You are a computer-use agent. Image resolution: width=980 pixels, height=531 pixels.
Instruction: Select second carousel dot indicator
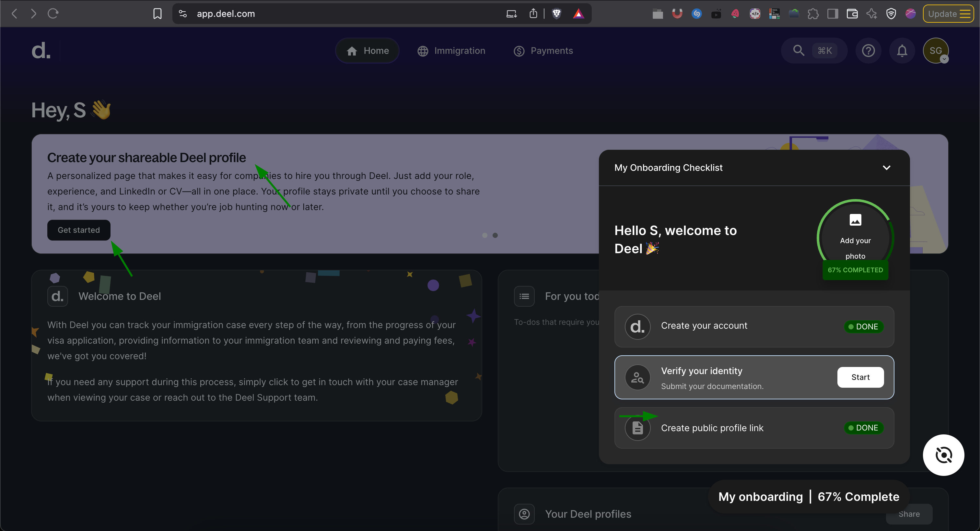point(495,235)
